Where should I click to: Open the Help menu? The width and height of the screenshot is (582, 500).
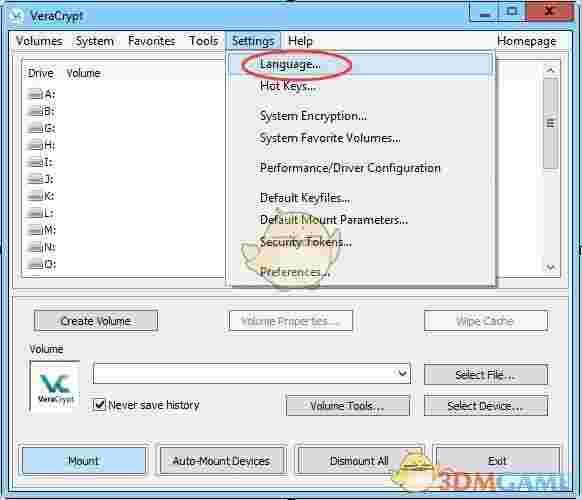[300, 41]
